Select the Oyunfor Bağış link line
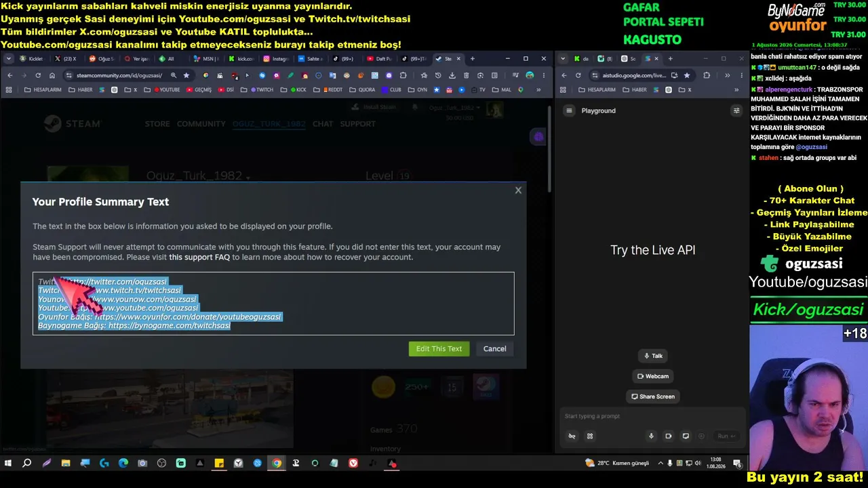Screen dimensions: 868x488 pos(159,317)
